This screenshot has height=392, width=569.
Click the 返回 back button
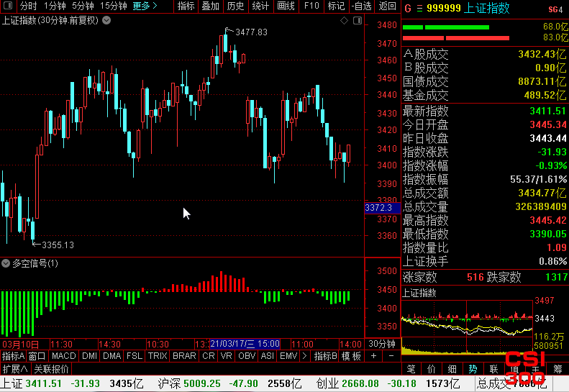pos(388,6)
